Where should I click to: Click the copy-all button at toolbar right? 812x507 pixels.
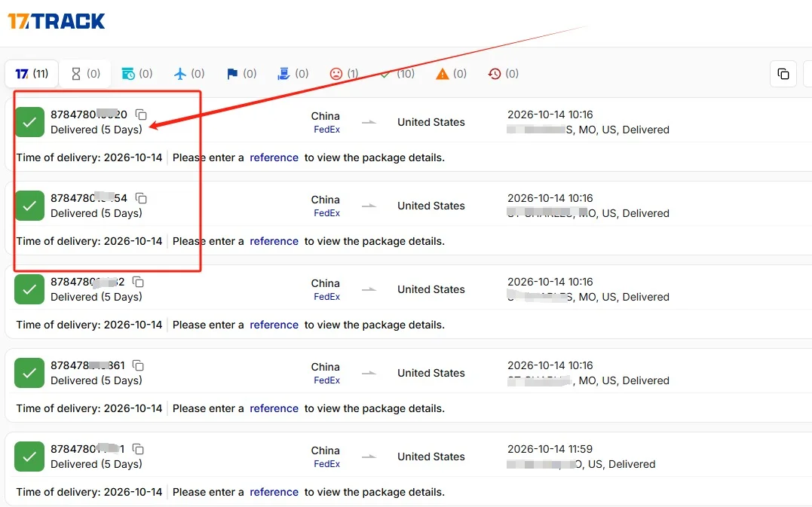click(x=783, y=74)
